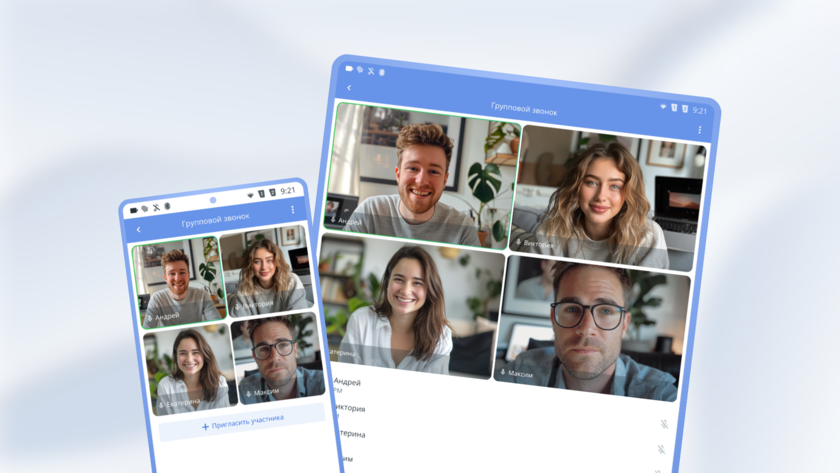The height and width of the screenshot is (473, 840).
Task: Toggle the first muted microphone icon in the tablet participant list
Action: (x=664, y=425)
